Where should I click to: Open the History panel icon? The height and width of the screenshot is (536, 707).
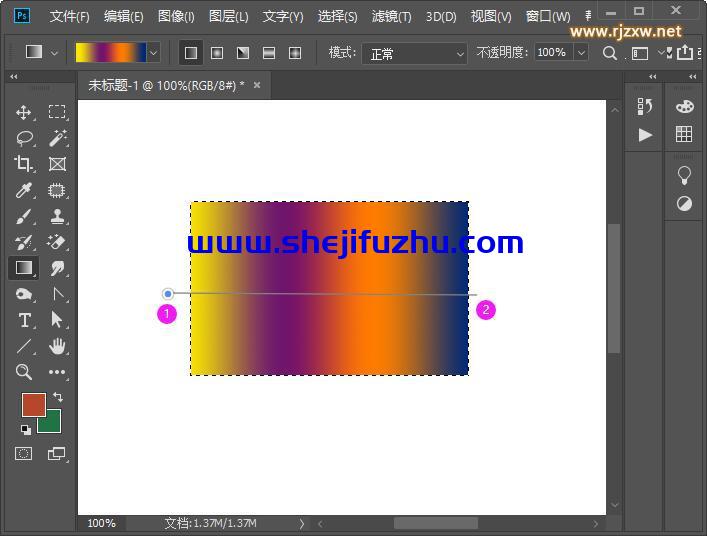[645, 107]
